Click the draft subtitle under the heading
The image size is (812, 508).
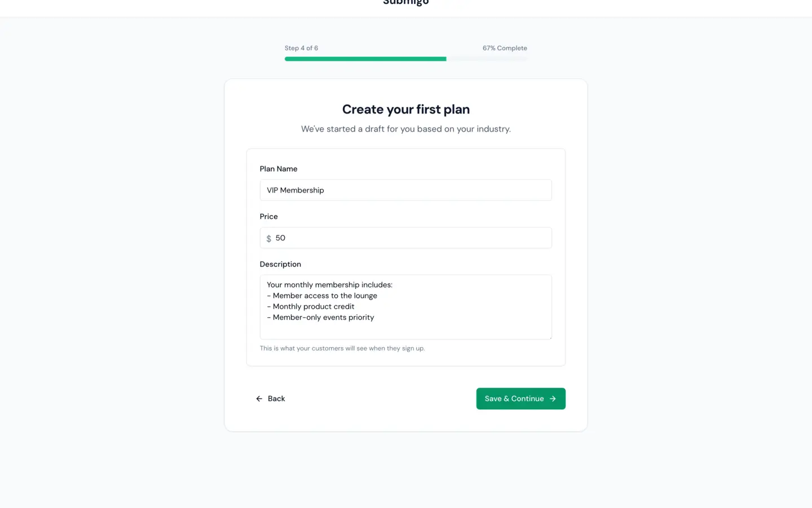pyautogui.click(x=405, y=129)
